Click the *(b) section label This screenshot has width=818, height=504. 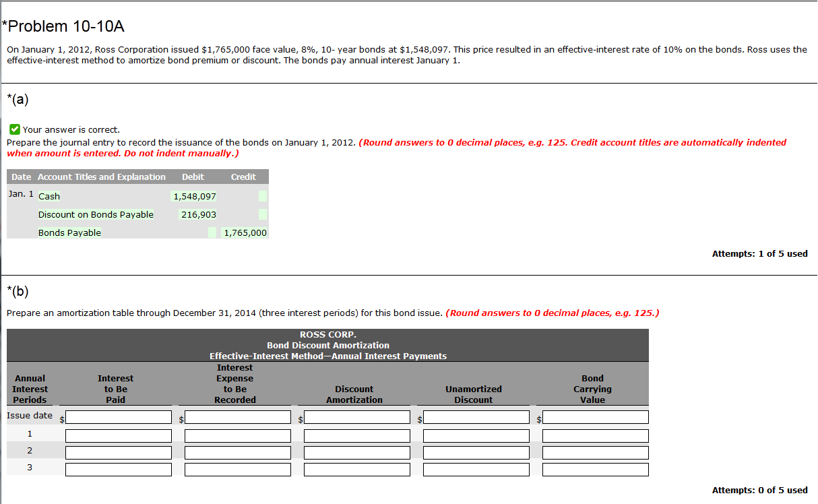[x=18, y=291]
